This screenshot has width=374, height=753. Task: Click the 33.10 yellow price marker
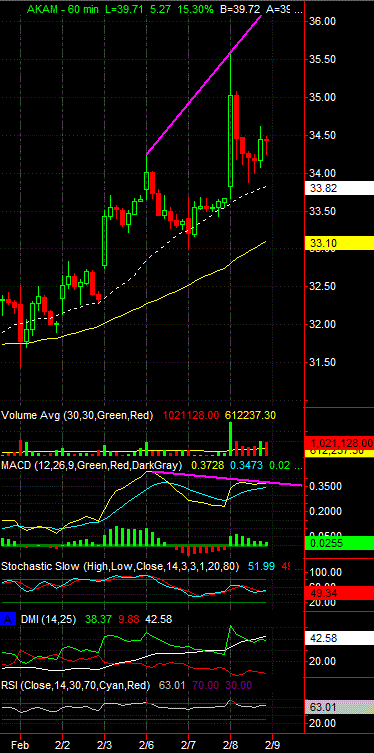[x=339, y=243]
